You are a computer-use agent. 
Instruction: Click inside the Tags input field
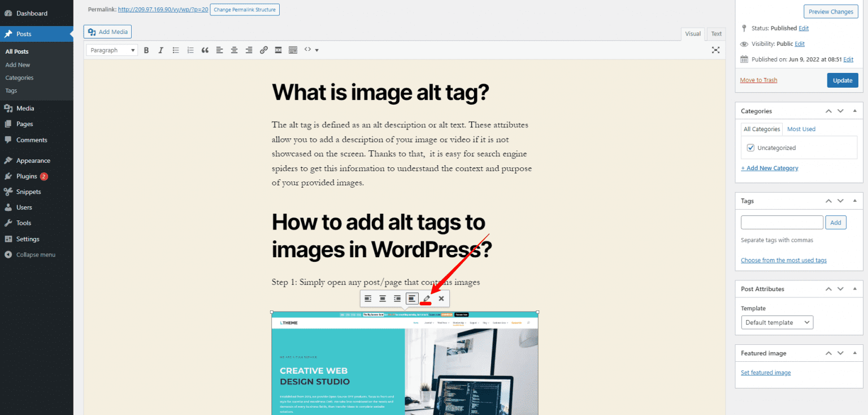coord(782,222)
